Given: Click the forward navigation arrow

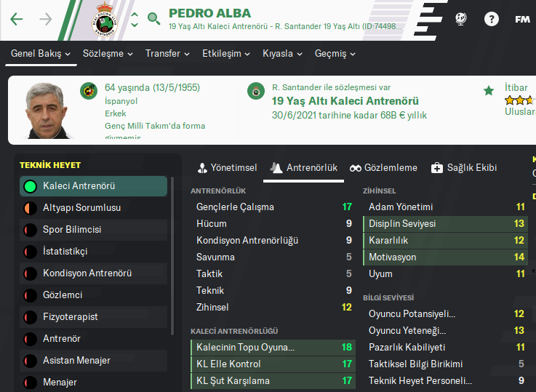Looking at the screenshot, I should [46, 20].
